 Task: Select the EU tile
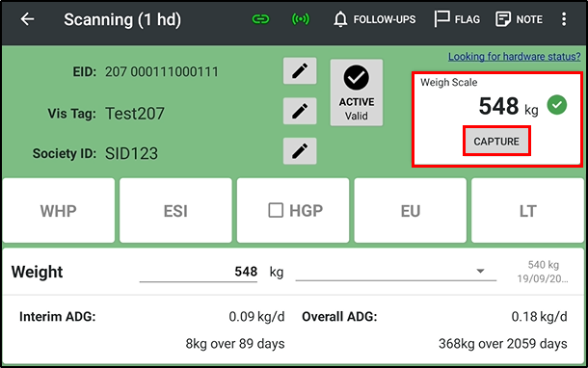[x=411, y=211]
